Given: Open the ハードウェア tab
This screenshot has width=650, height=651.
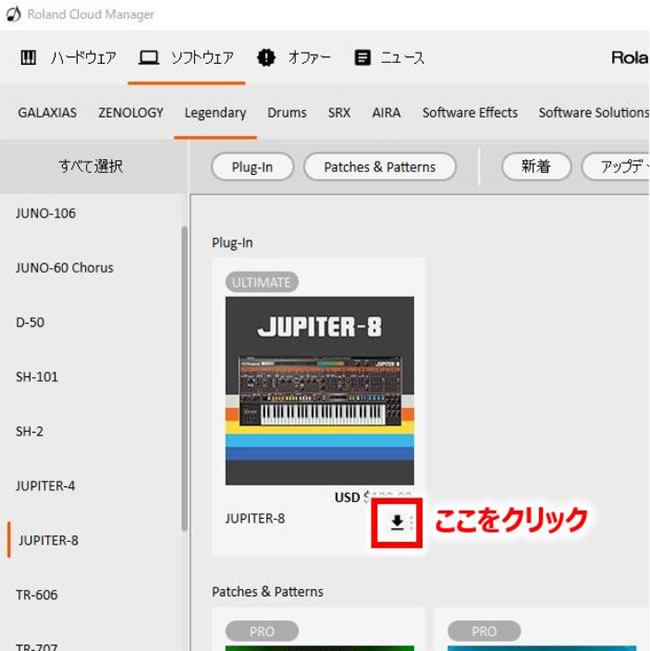Looking at the screenshot, I should [83, 57].
